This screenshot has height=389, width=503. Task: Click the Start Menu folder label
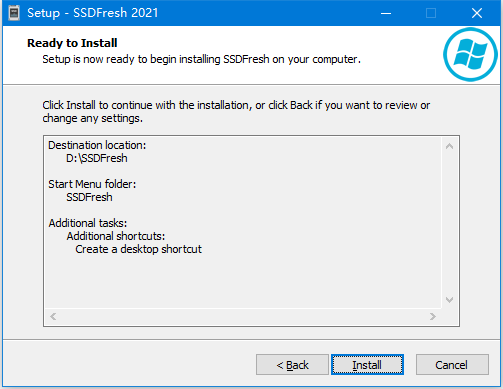(92, 184)
